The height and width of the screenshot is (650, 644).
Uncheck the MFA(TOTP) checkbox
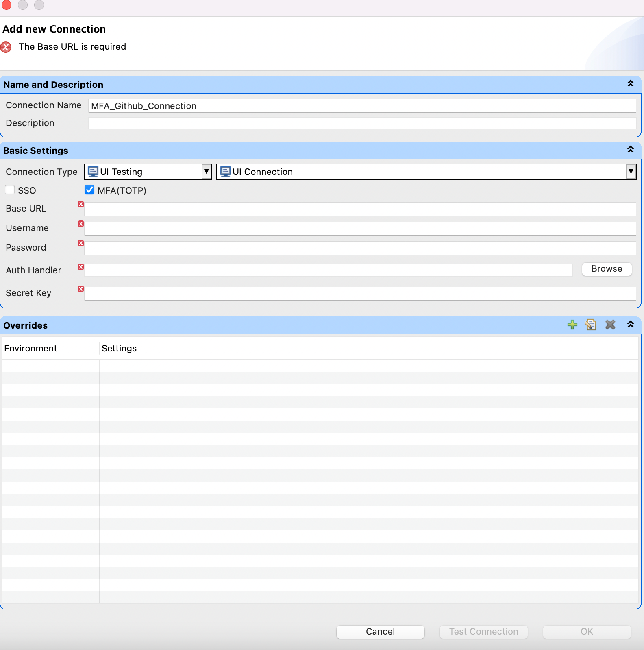point(89,190)
